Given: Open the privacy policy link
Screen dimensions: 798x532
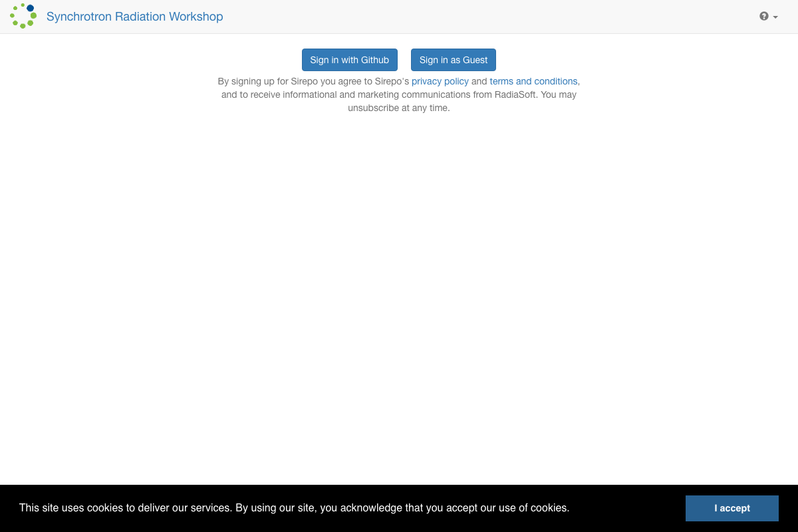Looking at the screenshot, I should click(x=440, y=81).
